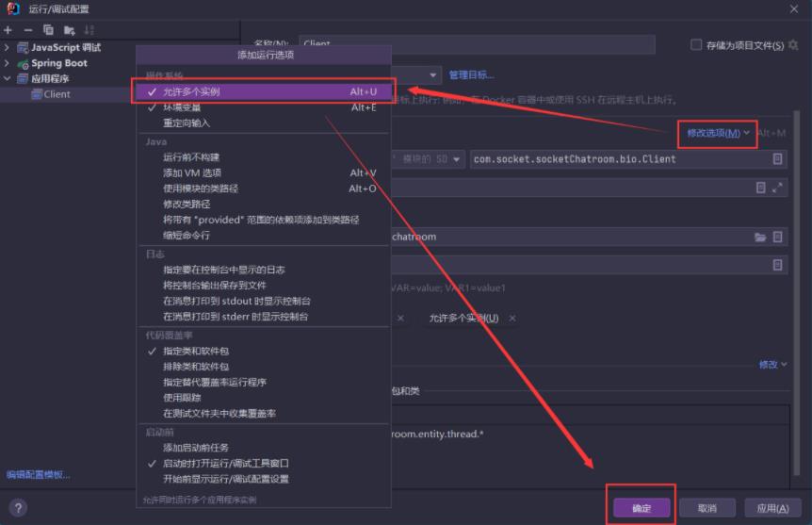Choose the provided scope dependencies option
812x525 pixels.
(263, 220)
